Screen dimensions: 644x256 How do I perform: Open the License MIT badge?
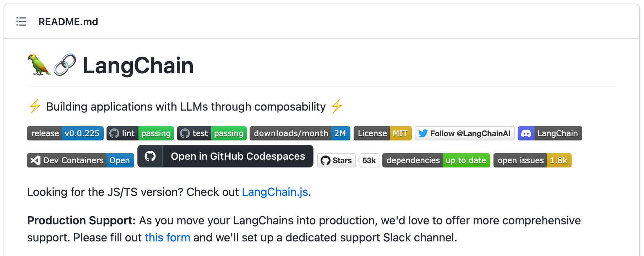(x=382, y=133)
